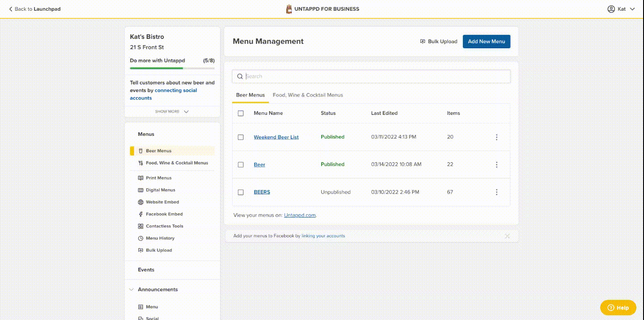This screenshot has height=320, width=644.
Task: Check the Beer menu checkbox
Action: click(241, 165)
